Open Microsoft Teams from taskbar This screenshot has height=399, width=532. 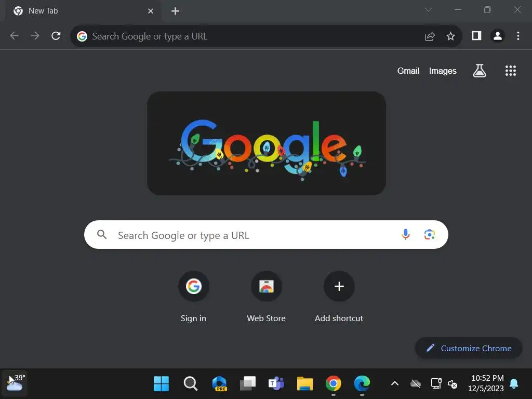pos(276,384)
